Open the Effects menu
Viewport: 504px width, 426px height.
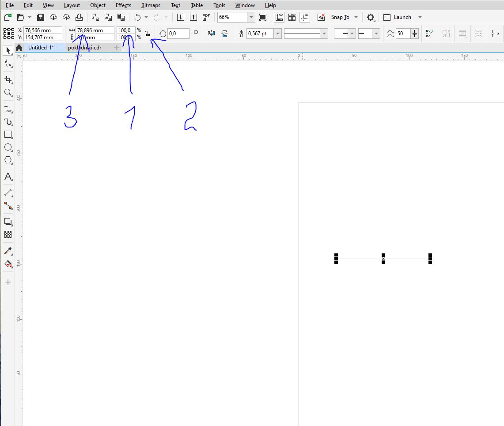123,5
